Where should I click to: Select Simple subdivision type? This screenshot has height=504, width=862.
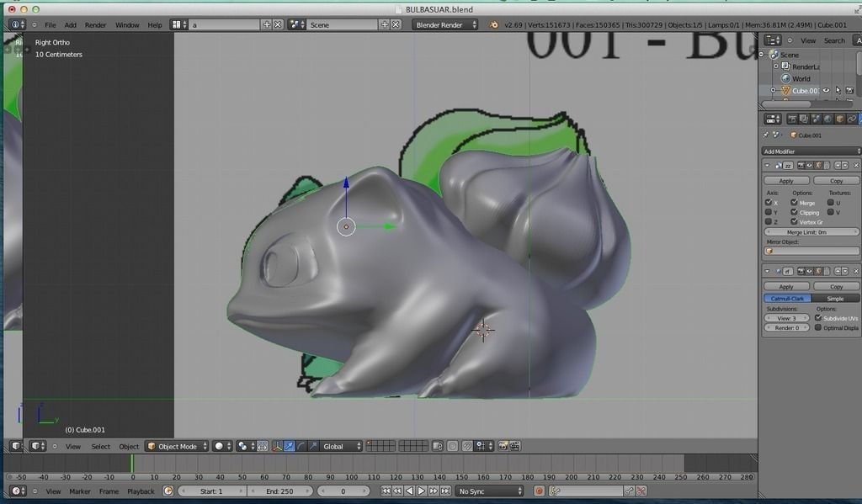point(835,299)
